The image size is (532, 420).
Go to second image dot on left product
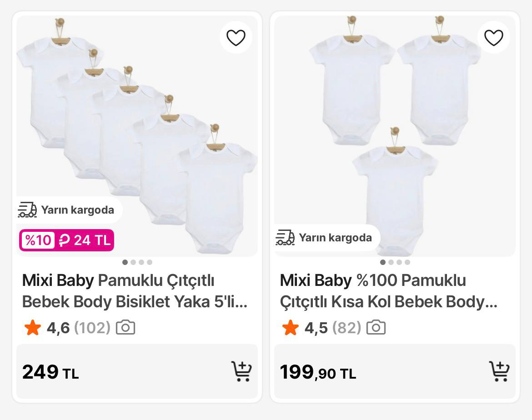133,262
